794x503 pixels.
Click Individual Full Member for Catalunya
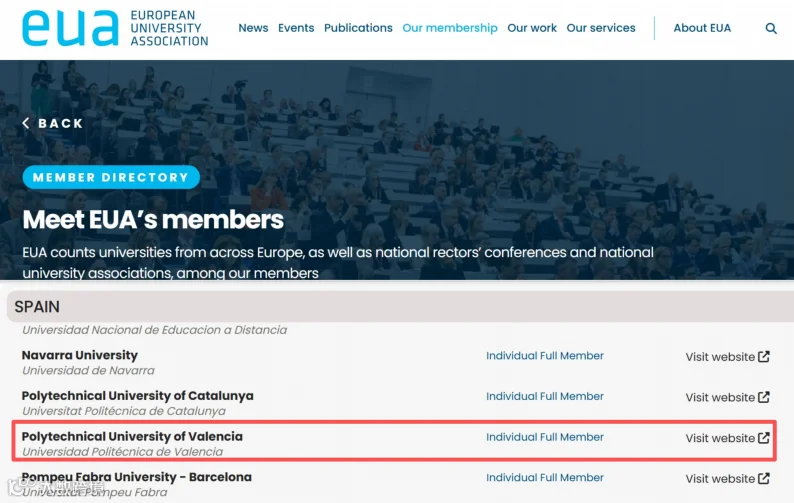tap(545, 396)
